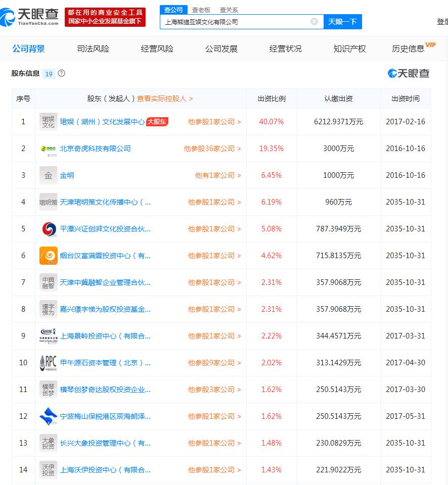Screen dimensions: 448x485
Task: Click the 珺明策 logo in row 4
Action: coord(49,202)
